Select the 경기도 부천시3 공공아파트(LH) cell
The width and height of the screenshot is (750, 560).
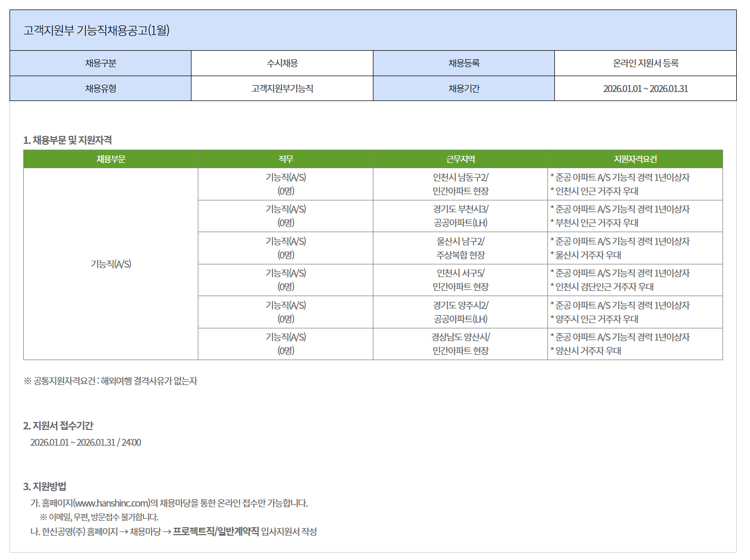460,216
